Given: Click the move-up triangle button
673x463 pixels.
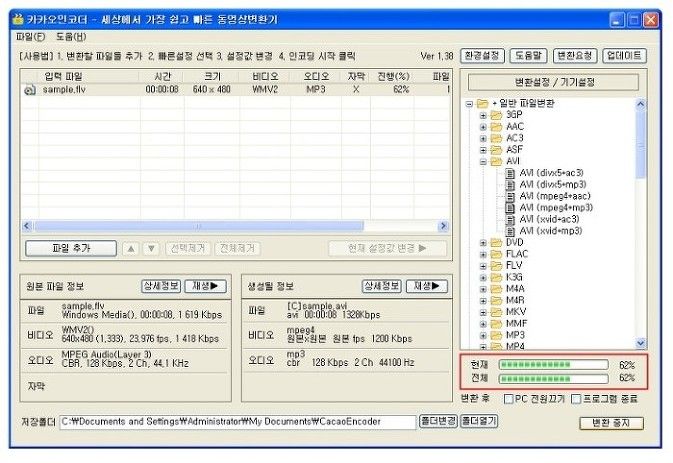Looking at the screenshot, I should click(x=131, y=248).
